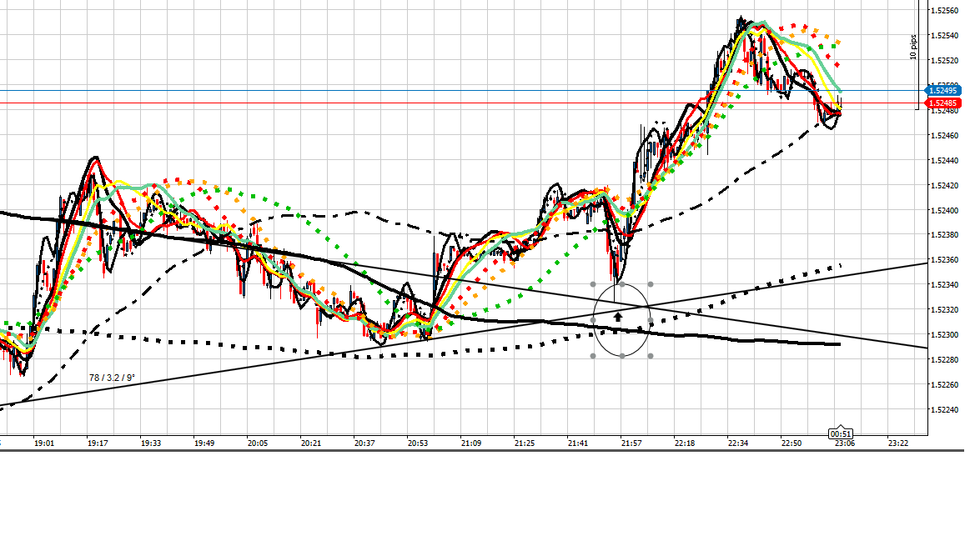Click the 21:25 time axis label
Screen dimensions: 980x551
click(x=525, y=443)
